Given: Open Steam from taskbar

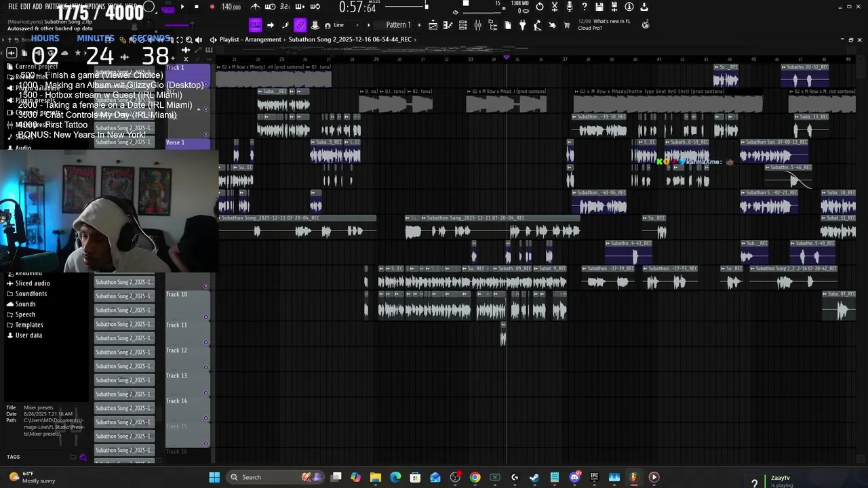Looking at the screenshot, I should pos(534,477).
